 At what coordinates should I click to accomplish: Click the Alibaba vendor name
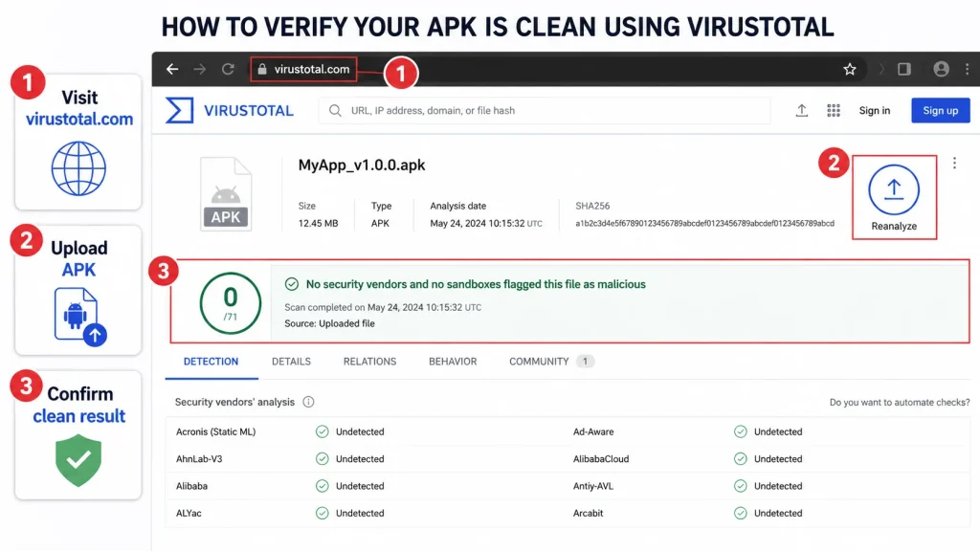[x=191, y=486]
